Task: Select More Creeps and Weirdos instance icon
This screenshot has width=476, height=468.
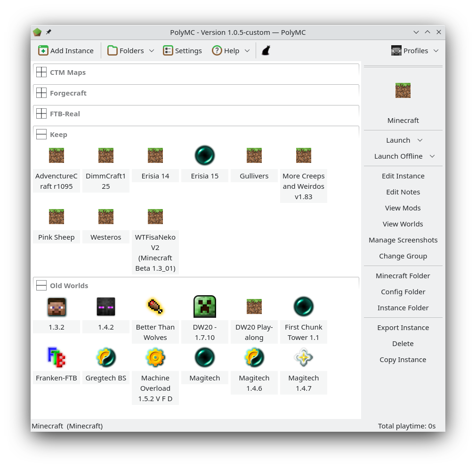Action: tap(304, 155)
